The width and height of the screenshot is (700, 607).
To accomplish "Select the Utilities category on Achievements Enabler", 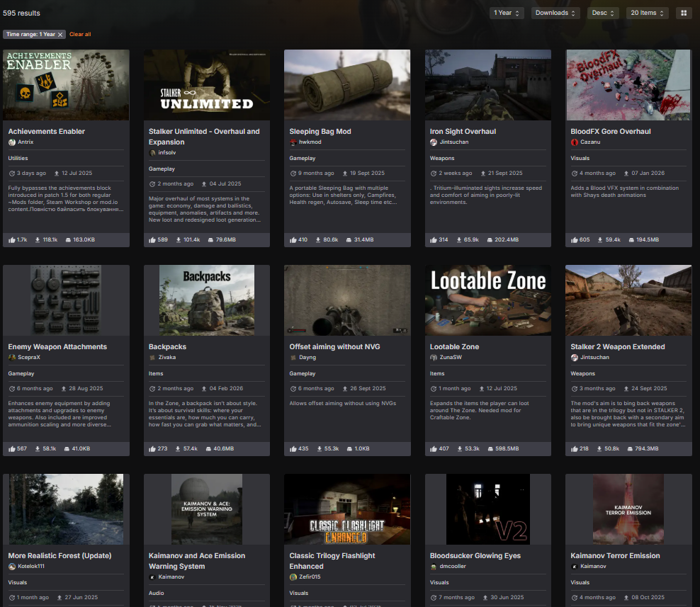I will point(18,159).
